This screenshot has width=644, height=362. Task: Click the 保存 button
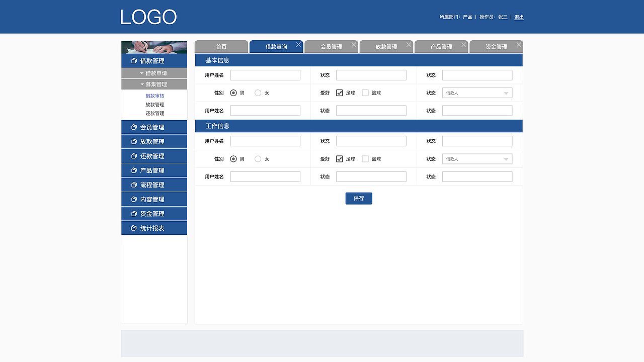pyautogui.click(x=359, y=198)
